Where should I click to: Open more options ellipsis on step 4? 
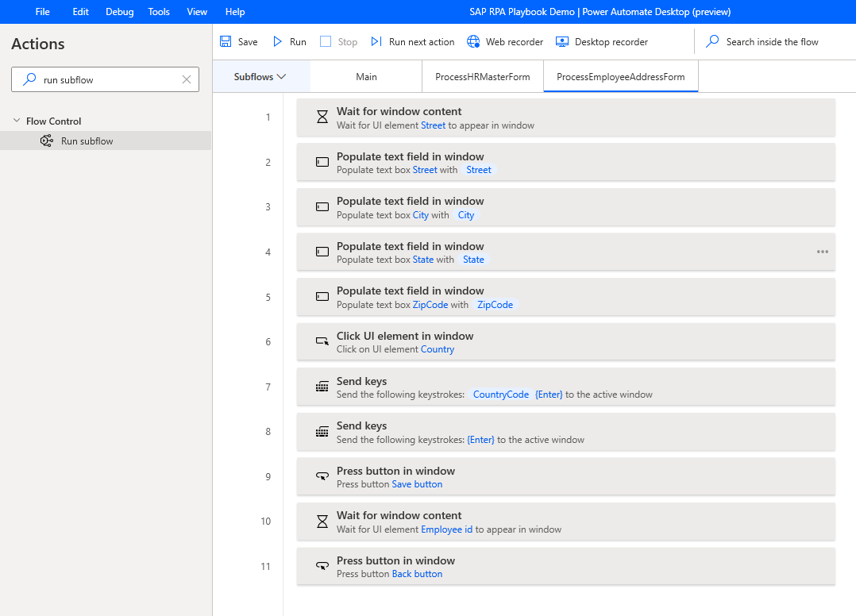[823, 252]
